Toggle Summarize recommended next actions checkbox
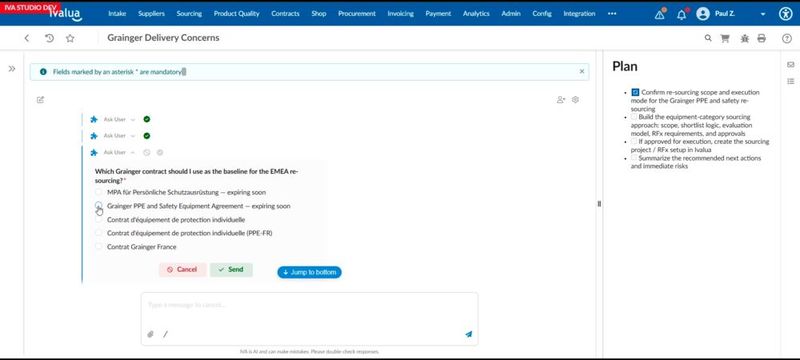 [x=634, y=158]
